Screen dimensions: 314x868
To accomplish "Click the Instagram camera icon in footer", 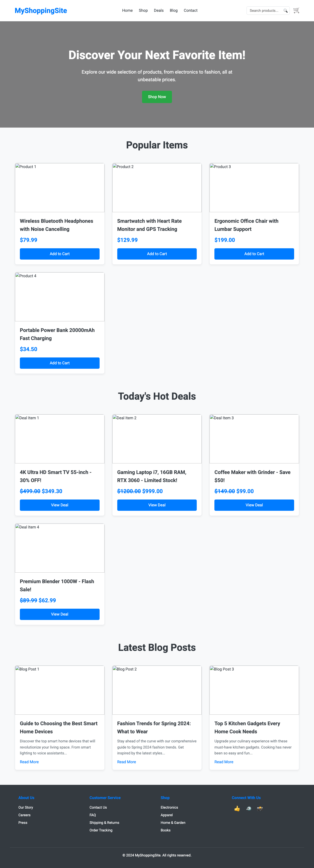I will tap(260, 808).
